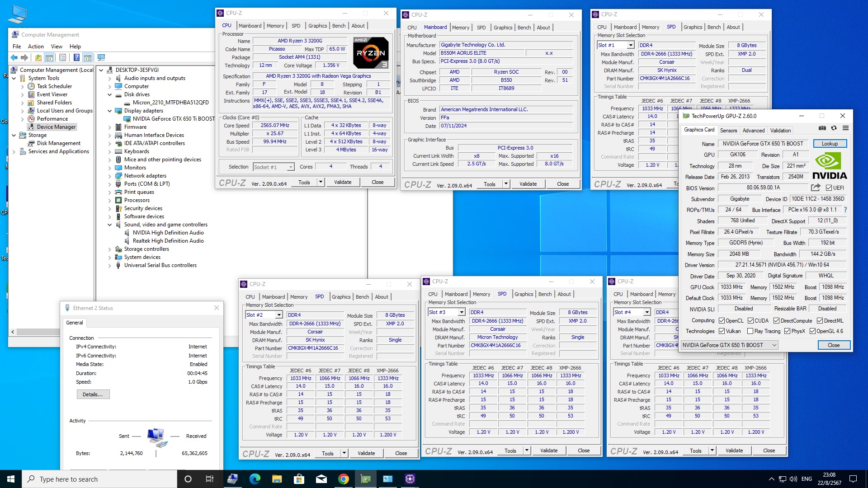Click the forward arrow in Computer Management
Screen dimensions: 868x488
click(x=24, y=57)
